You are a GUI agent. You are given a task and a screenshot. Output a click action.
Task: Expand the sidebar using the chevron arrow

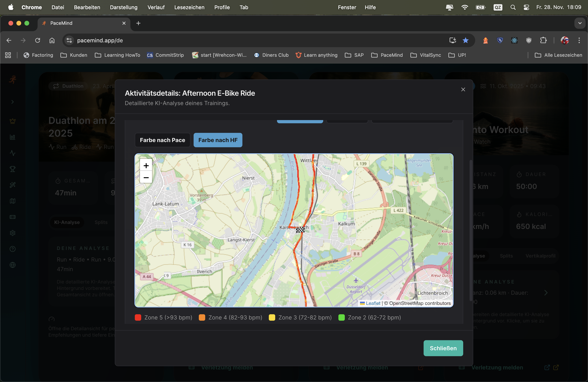coord(12,102)
